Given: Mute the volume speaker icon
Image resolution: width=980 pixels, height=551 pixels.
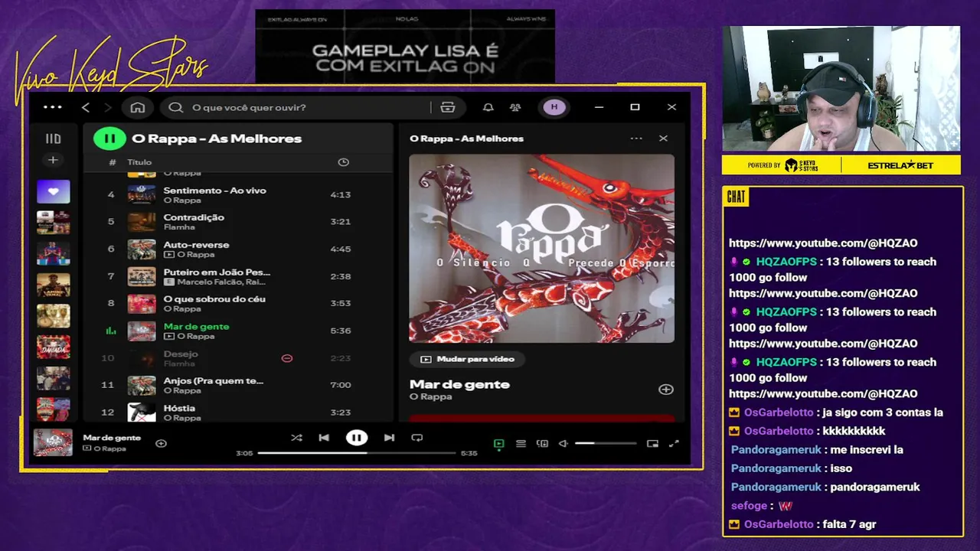Looking at the screenshot, I should pyautogui.click(x=563, y=443).
